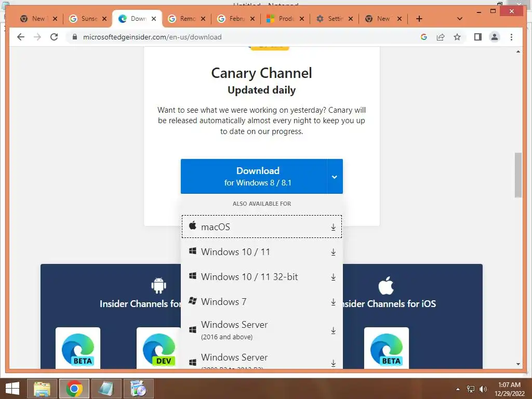The width and height of the screenshot is (532, 399).
Task: Toggle the browser side panel
Action: tap(478, 37)
